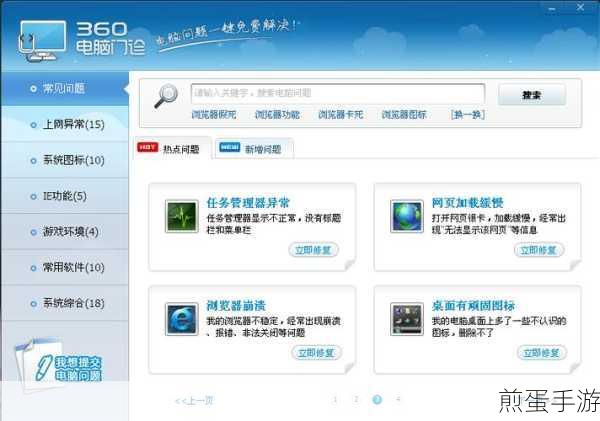Click 立即修复 for 网页加载缓慢
This screenshot has height=421, width=600.
pos(539,250)
